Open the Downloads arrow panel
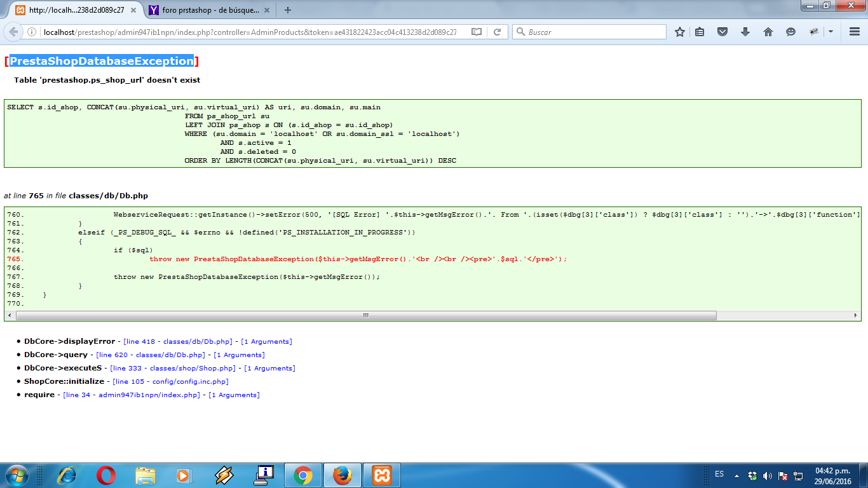 745,32
